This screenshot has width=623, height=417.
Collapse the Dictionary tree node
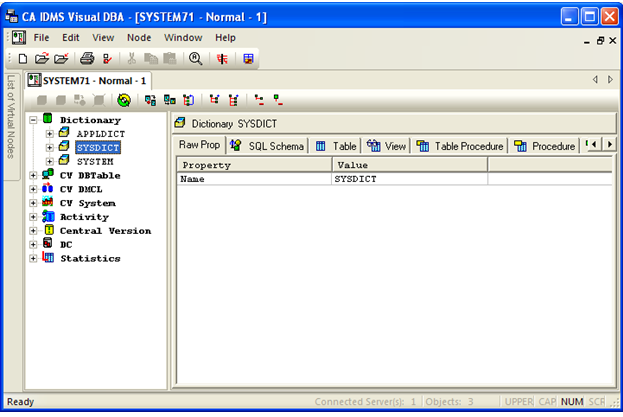pos(33,120)
